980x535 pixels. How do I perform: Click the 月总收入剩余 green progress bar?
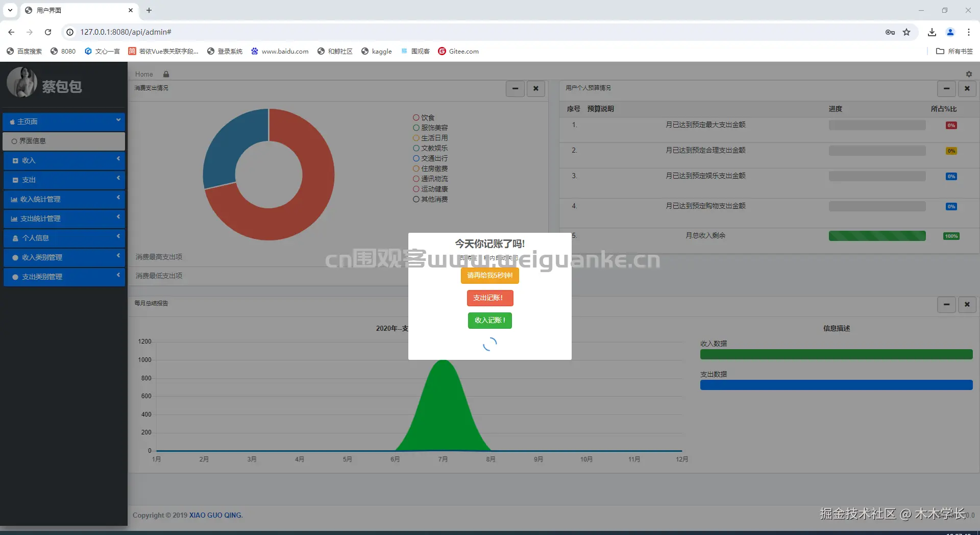[877, 236]
